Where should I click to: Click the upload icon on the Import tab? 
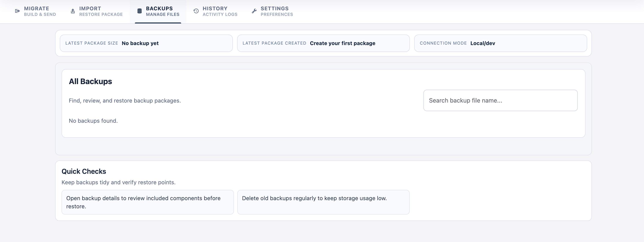click(x=72, y=11)
